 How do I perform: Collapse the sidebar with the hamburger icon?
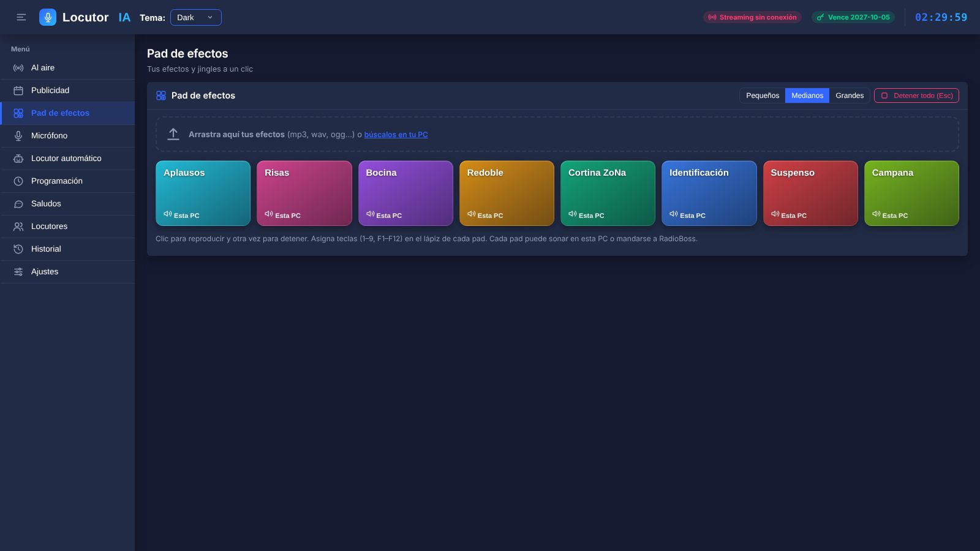coord(21,17)
